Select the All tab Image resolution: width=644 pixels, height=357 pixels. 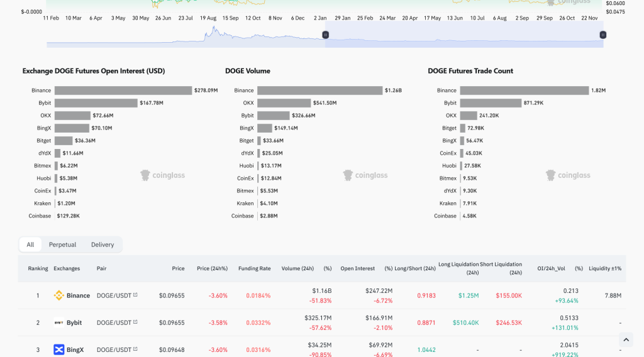point(30,244)
